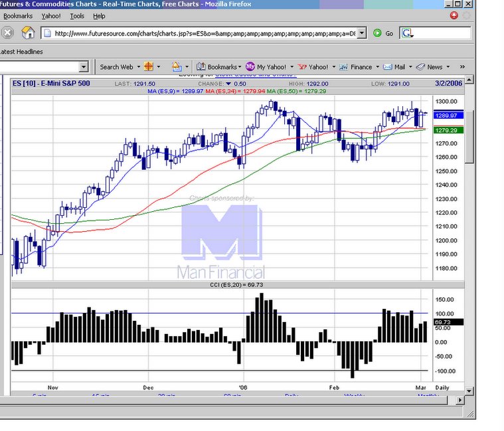
Task: Click the My Yahoo! toolbar button label
Action: click(272, 67)
